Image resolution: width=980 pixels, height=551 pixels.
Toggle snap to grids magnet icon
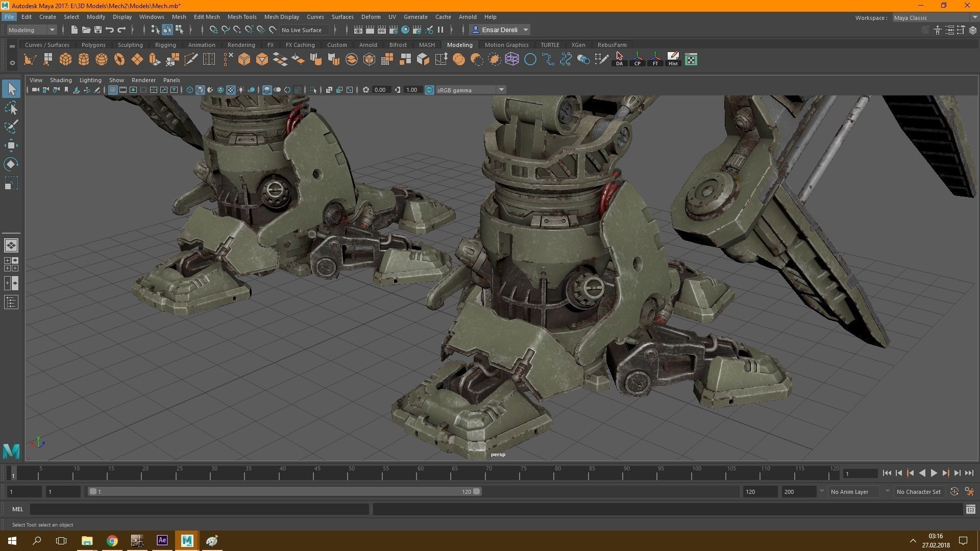pyautogui.click(x=214, y=30)
